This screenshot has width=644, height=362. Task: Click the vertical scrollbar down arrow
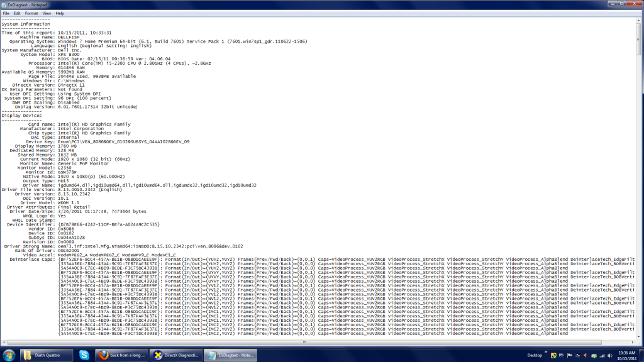tap(638, 337)
